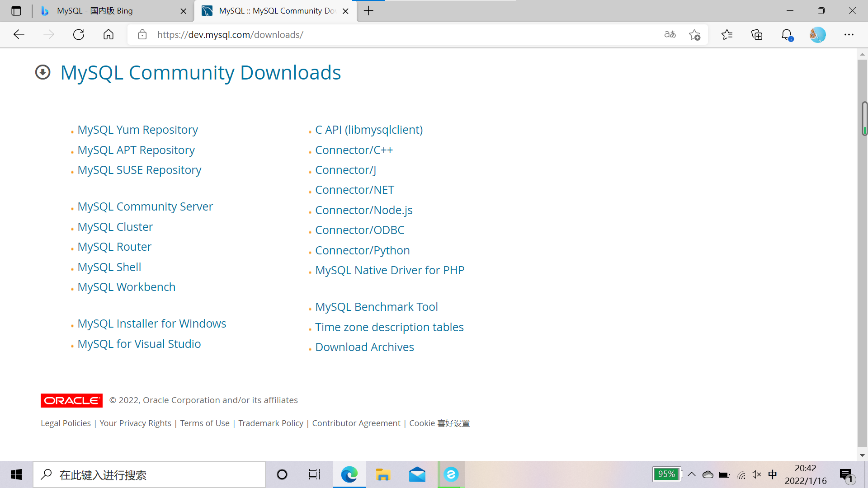This screenshot has height=488, width=868.
Task: Click the browser Refresh icon
Action: tap(79, 35)
